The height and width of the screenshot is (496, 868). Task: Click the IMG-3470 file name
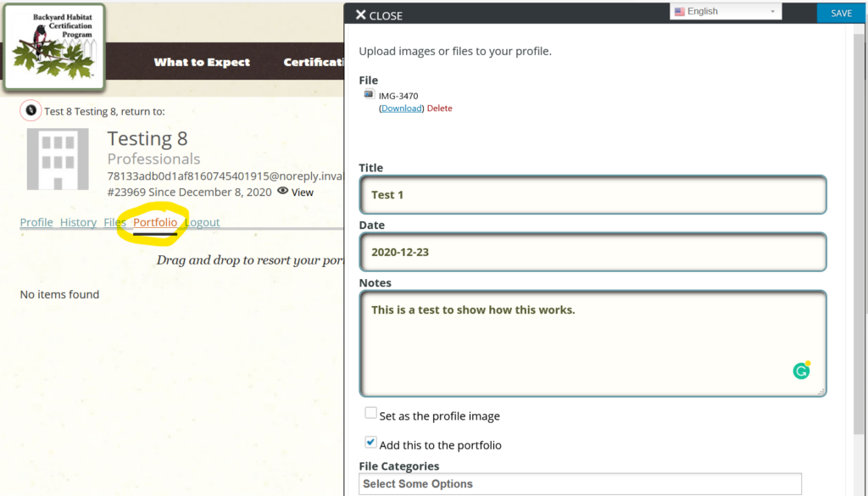(x=398, y=96)
